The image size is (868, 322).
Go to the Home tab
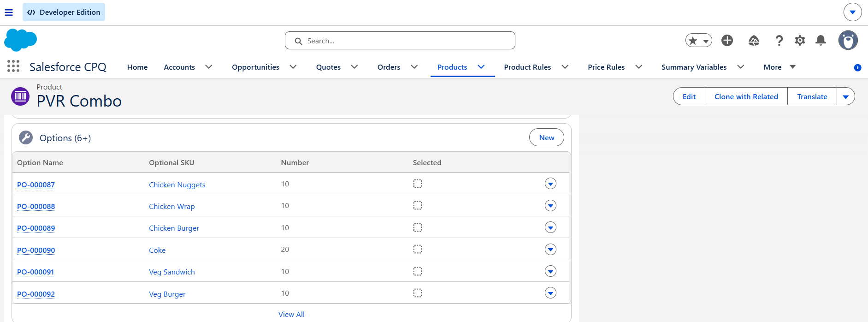[137, 67]
